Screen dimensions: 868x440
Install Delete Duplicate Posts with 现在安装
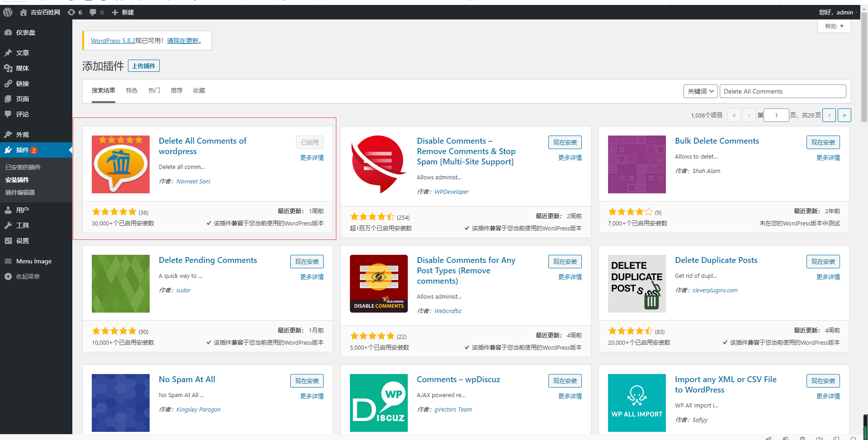[x=823, y=262]
